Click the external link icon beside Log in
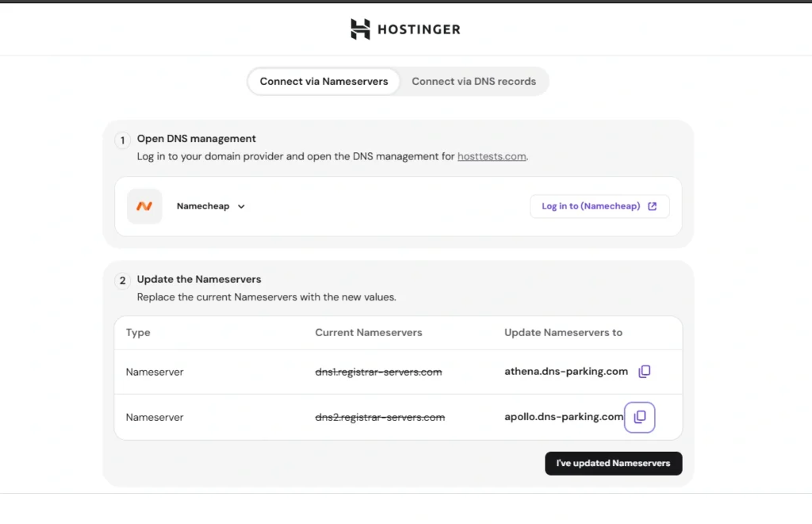The width and height of the screenshot is (812, 524). 653,206
